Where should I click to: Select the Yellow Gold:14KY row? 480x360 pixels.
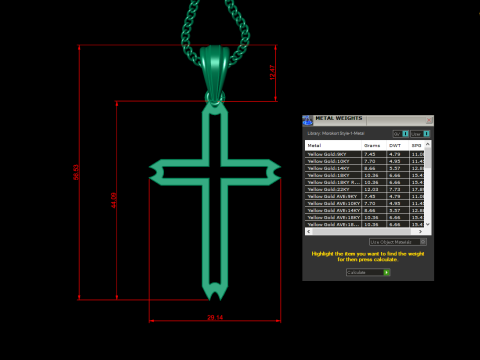coord(365,168)
